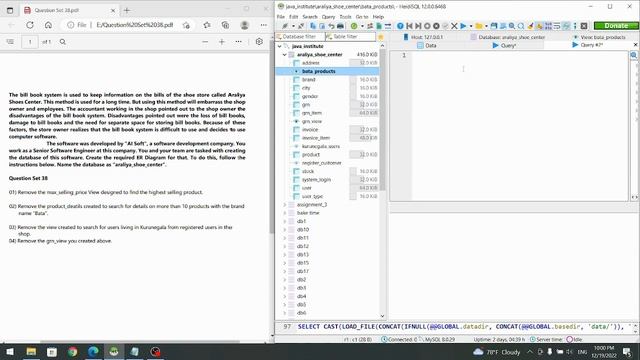
Task: Click the Export database as SQL icon
Action: [x=379, y=26]
